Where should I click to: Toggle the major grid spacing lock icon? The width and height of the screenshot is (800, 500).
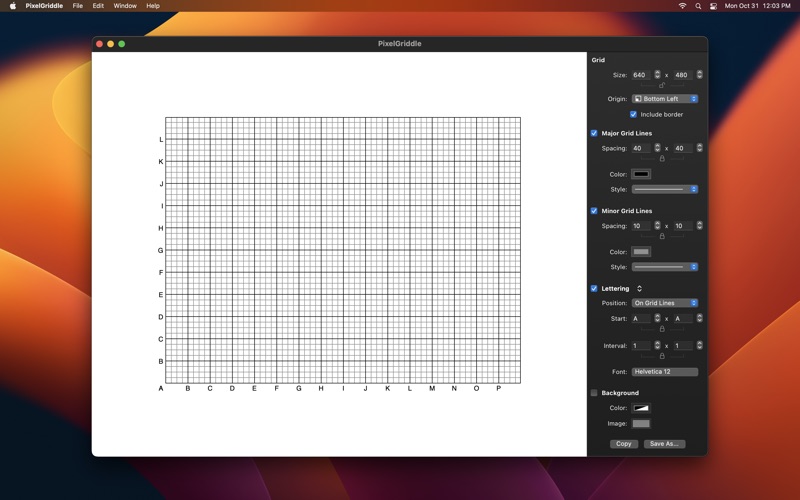[662, 159]
